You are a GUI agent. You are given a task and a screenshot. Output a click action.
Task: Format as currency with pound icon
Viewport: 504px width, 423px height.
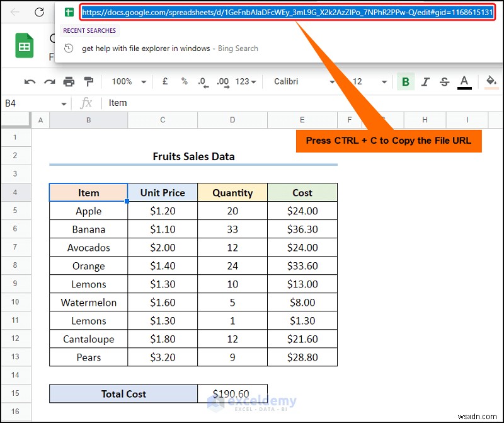(165, 81)
